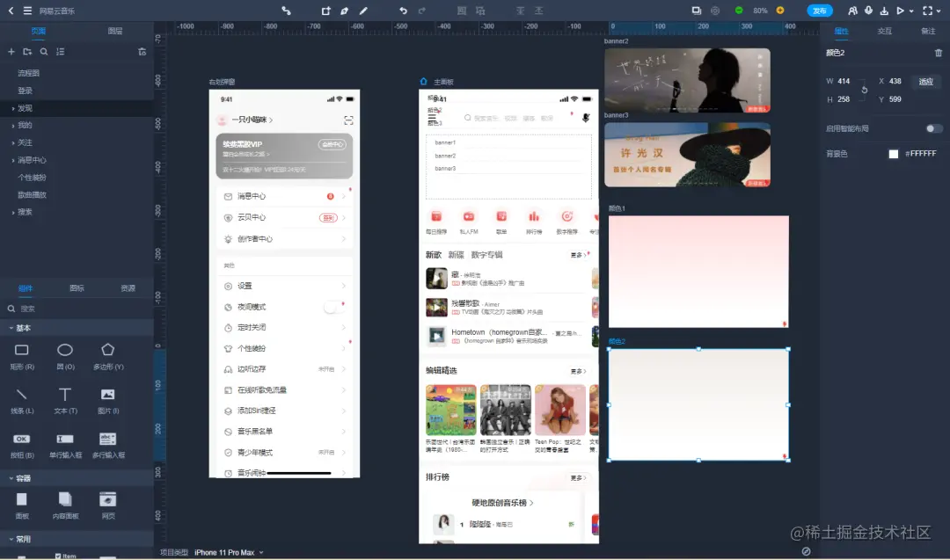This screenshot has height=560, width=950.
Task: Select the Pen tool in the top toolbar
Action: [342, 11]
